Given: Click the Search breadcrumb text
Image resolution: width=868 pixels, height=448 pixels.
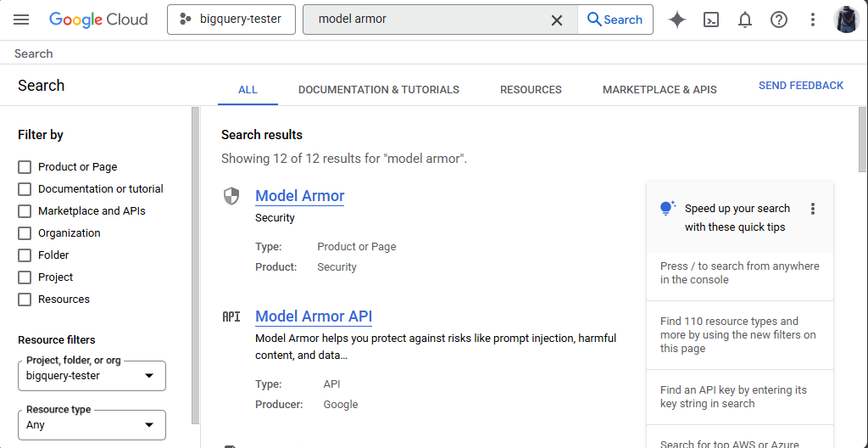Looking at the screenshot, I should 34,53.
